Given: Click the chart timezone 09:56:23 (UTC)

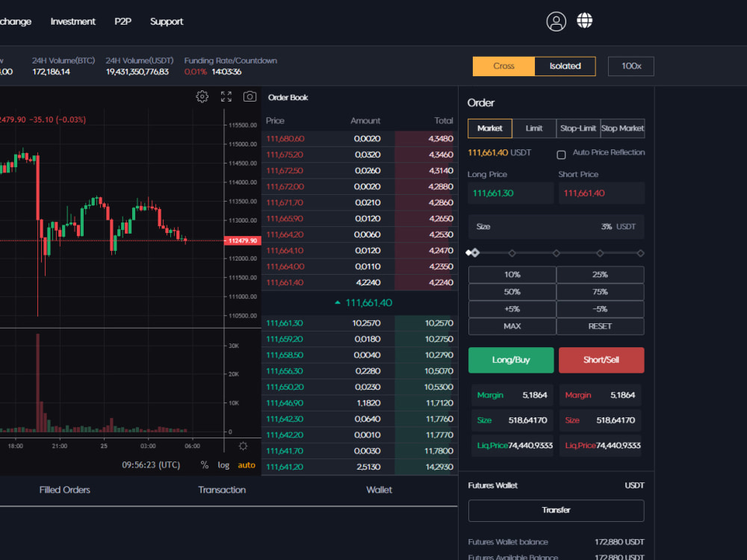Looking at the screenshot, I should (151, 464).
